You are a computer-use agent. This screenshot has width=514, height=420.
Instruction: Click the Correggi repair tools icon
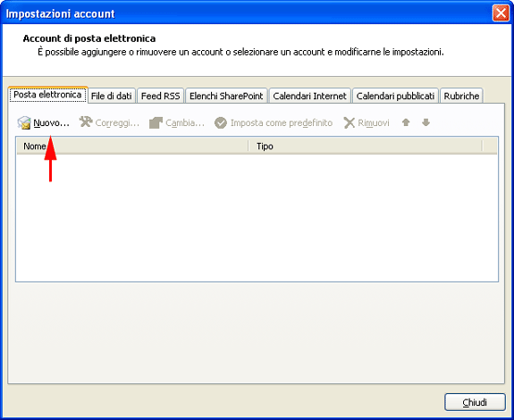(86, 122)
